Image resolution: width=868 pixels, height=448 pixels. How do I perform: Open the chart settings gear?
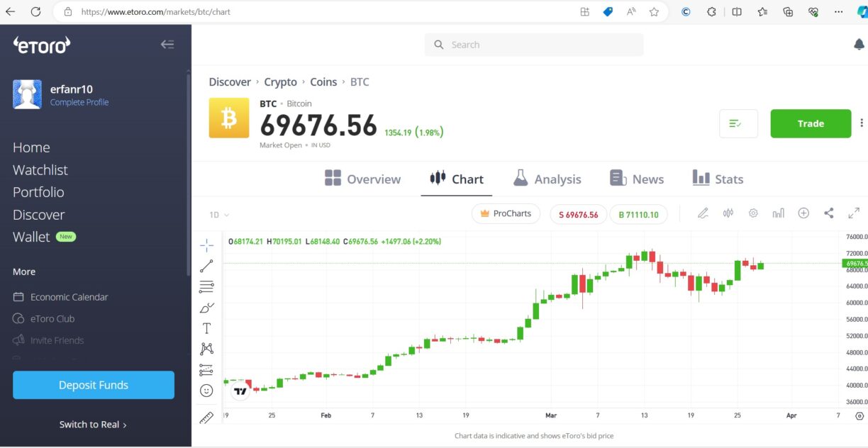click(x=753, y=213)
